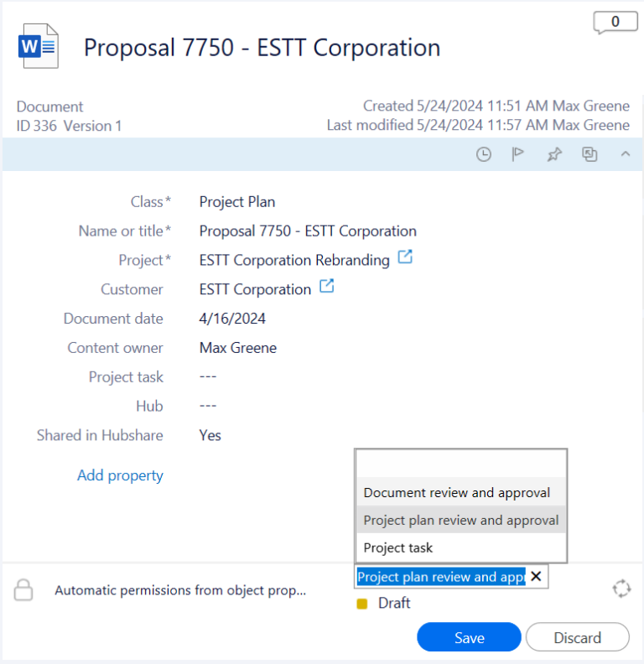
Task: Click the workflow state transition icon
Action: coord(621,589)
